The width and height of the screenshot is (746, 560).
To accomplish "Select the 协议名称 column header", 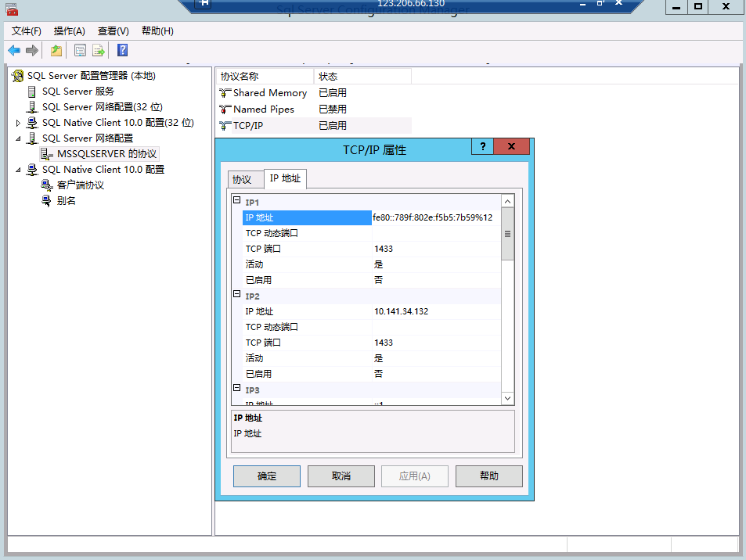I will (x=265, y=77).
